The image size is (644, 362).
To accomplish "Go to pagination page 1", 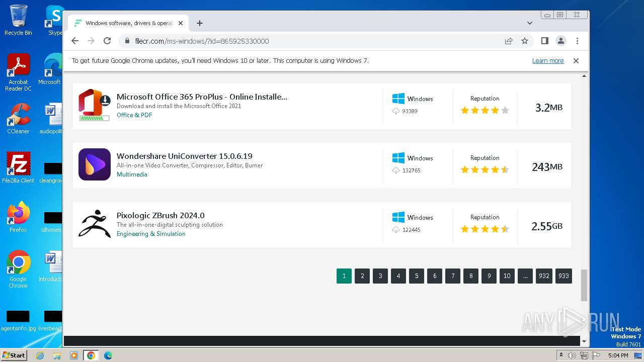I will click(344, 276).
